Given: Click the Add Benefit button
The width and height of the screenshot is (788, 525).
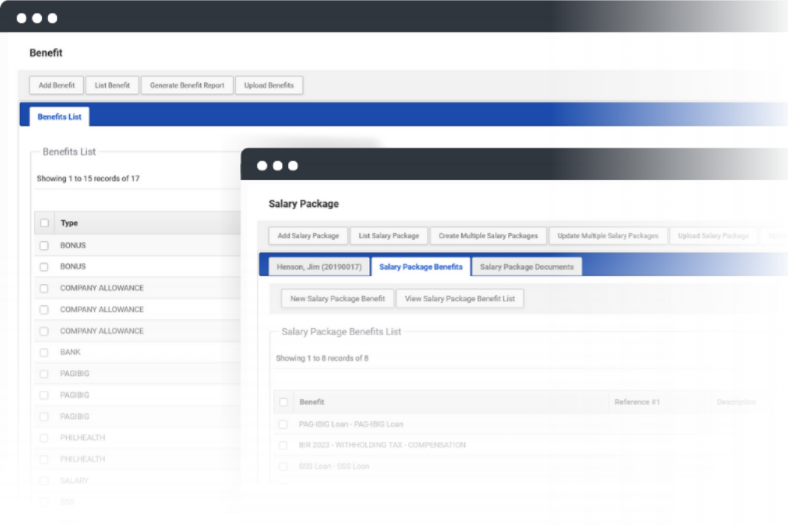Looking at the screenshot, I should tap(56, 86).
